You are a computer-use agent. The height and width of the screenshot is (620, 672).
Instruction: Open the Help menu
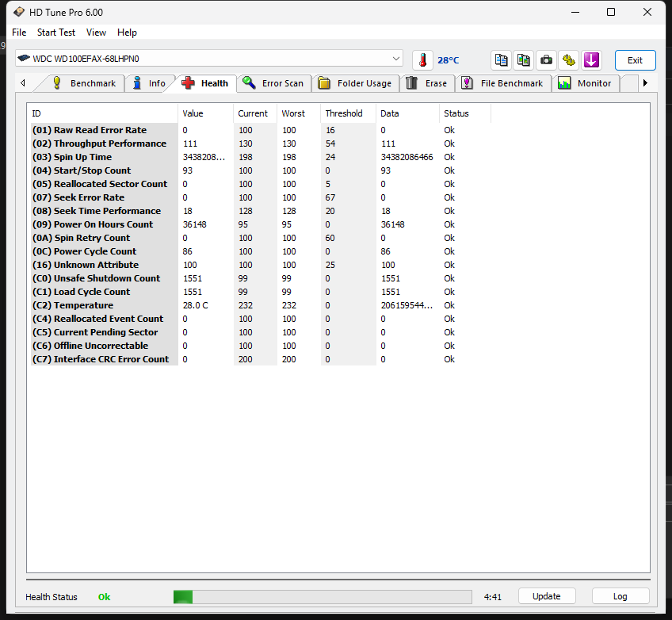click(x=127, y=33)
